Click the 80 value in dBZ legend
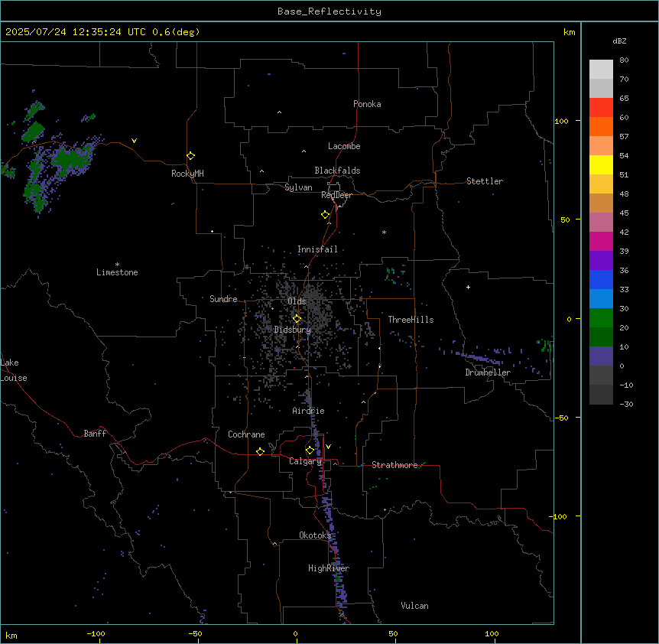 point(624,60)
